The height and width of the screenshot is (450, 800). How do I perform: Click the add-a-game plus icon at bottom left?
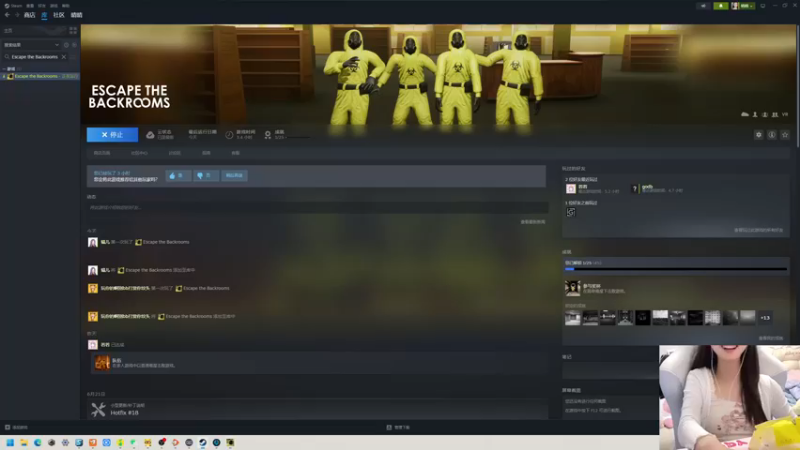pyautogui.click(x=7, y=427)
